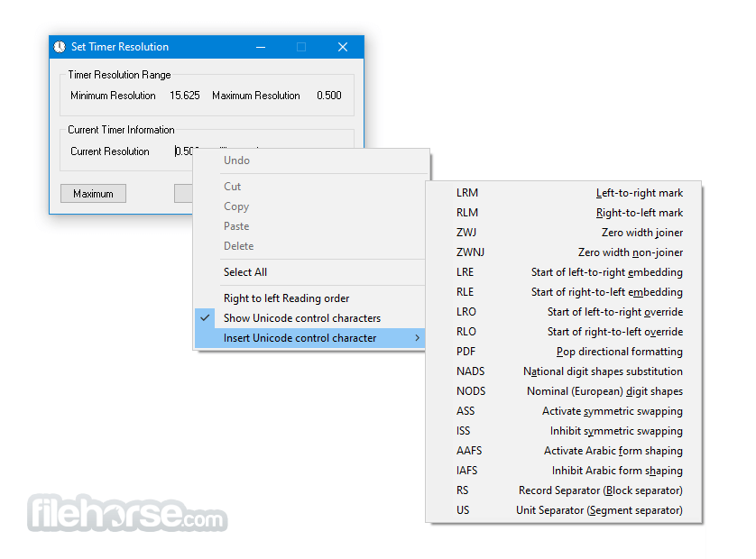
Task: Insert RLM Right-to-left mark
Action: (563, 213)
